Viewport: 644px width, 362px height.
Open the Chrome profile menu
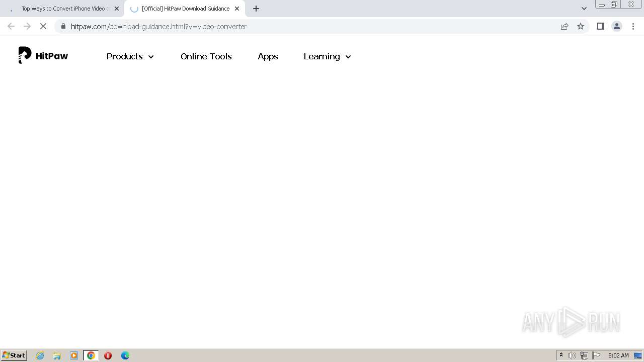(x=616, y=26)
